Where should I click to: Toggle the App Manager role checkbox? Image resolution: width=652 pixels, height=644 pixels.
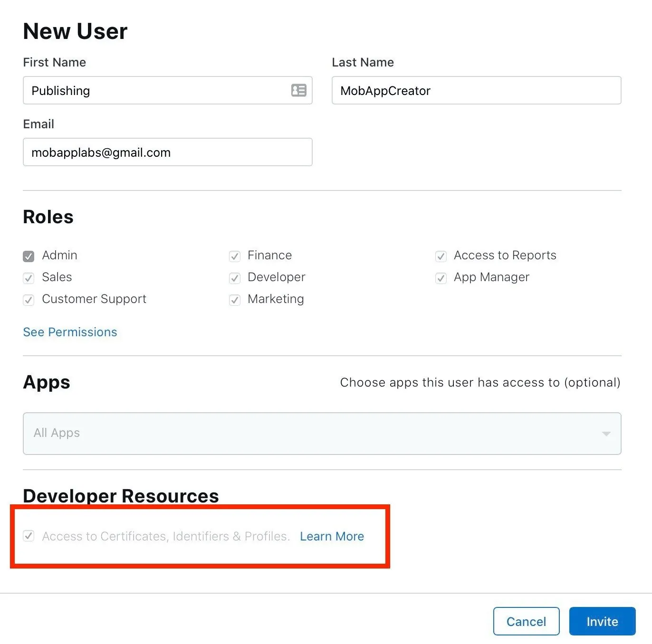(441, 278)
